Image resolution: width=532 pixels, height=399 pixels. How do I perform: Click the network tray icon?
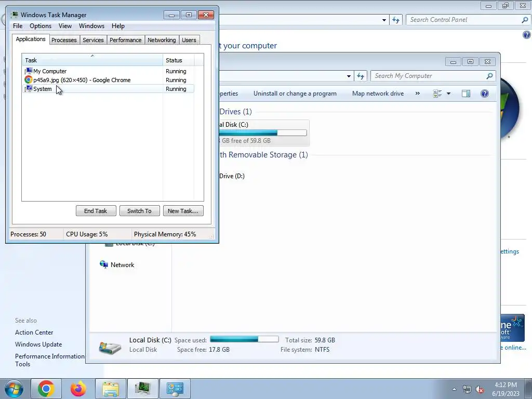[x=467, y=390]
